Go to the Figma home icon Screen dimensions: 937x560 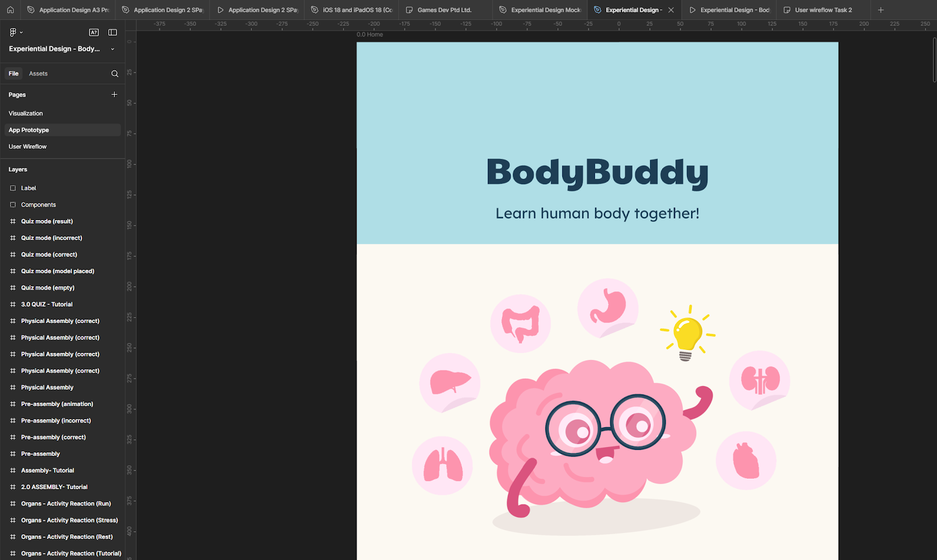pos(11,10)
